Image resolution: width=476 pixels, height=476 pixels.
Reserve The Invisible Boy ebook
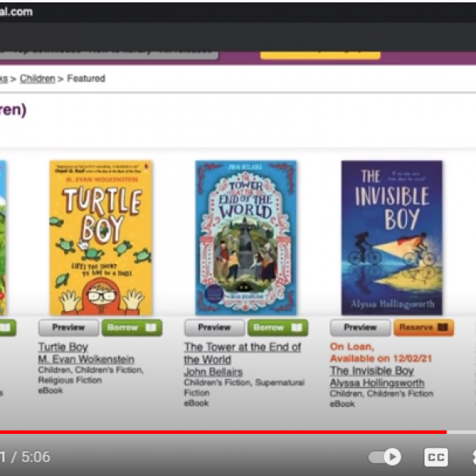click(x=424, y=328)
